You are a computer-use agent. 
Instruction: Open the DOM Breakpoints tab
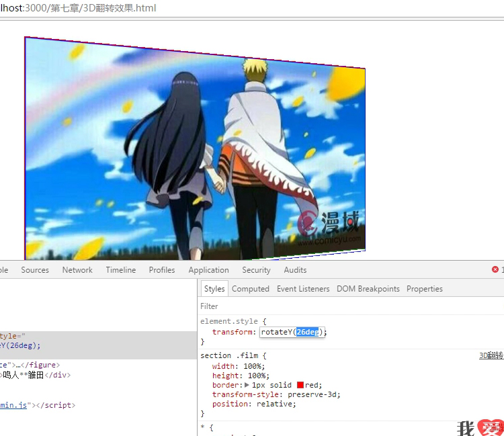[368, 288]
